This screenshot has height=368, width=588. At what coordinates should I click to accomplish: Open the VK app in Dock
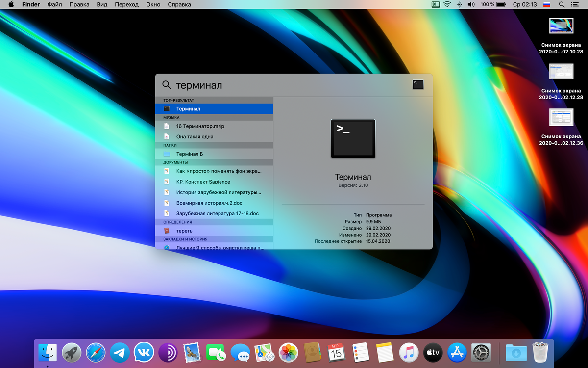144,352
